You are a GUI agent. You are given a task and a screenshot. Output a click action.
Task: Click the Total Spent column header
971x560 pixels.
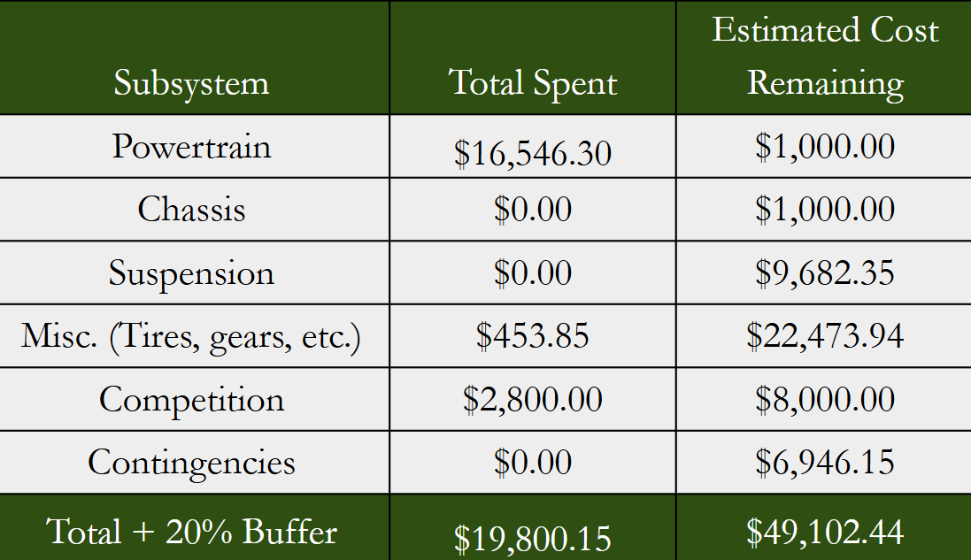pyautogui.click(x=533, y=58)
